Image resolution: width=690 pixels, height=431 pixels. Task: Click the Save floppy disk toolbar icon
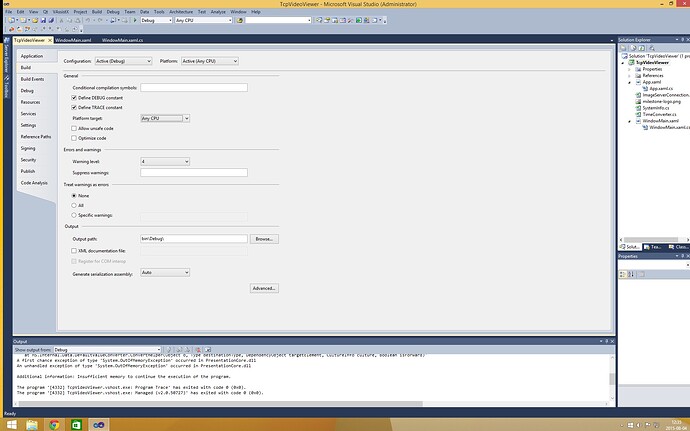click(x=43, y=20)
